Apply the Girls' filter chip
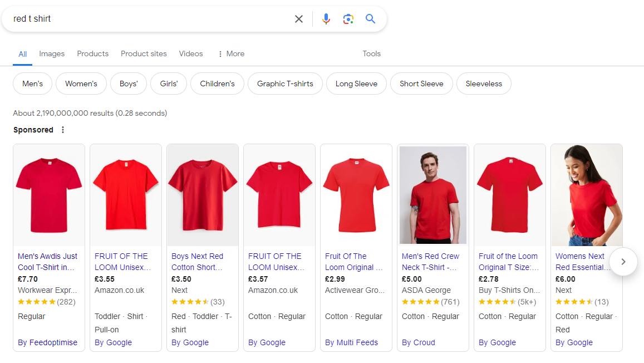The height and width of the screenshot is (363, 644). 169,84
